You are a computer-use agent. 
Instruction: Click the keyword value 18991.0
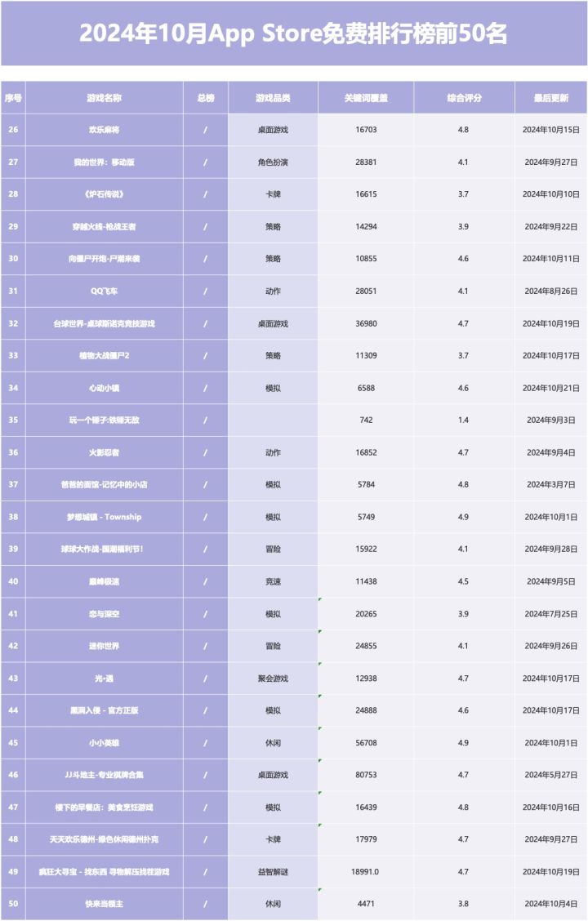coord(366,872)
